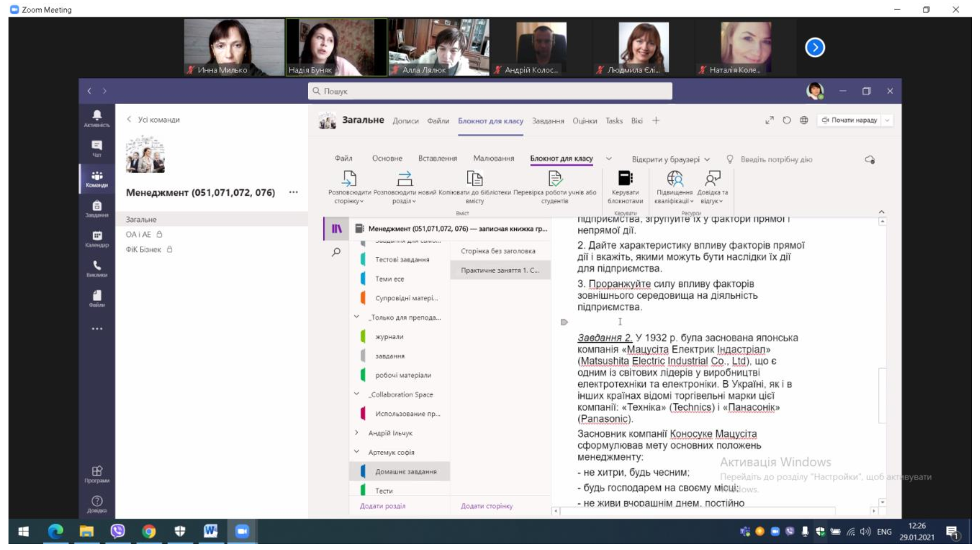The height and width of the screenshot is (550, 980).
Task: Expand the Teams tab to fullscreen
Action: [769, 120]
